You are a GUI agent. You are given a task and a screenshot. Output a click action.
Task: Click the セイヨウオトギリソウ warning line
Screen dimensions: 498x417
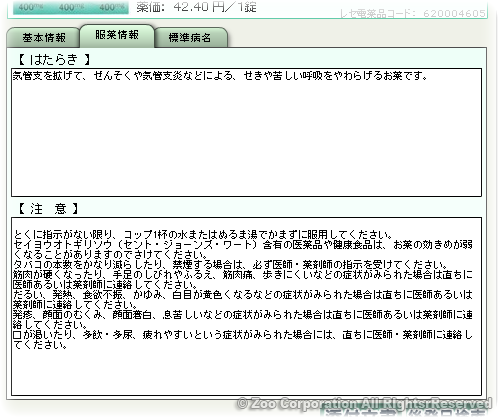click(243, 250)
